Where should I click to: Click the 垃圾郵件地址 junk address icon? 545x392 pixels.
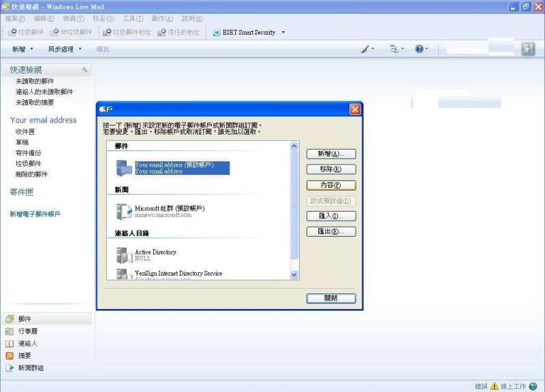tap(107, 32)
